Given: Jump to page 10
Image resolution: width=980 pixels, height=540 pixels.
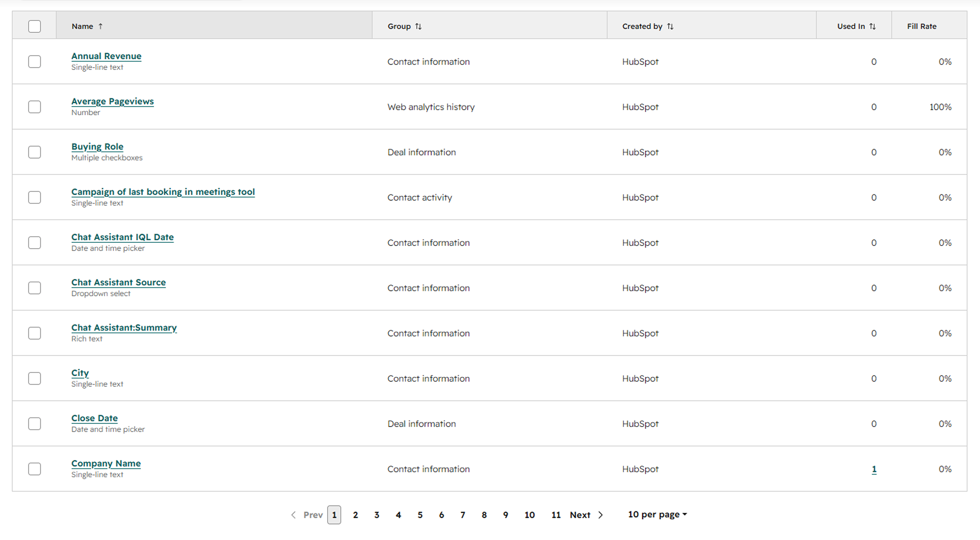Looking at the screenshot, I should (530, 515).
